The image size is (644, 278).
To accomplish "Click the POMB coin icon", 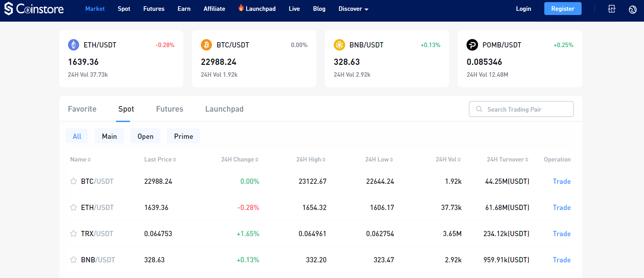I will click(472, 45).
